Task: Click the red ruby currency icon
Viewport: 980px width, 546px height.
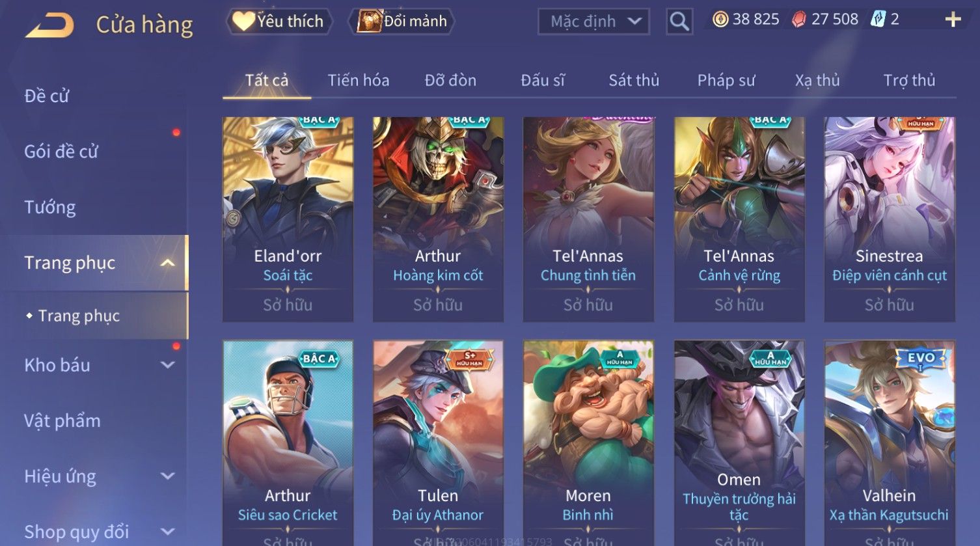Action: [x=798, y=20]
